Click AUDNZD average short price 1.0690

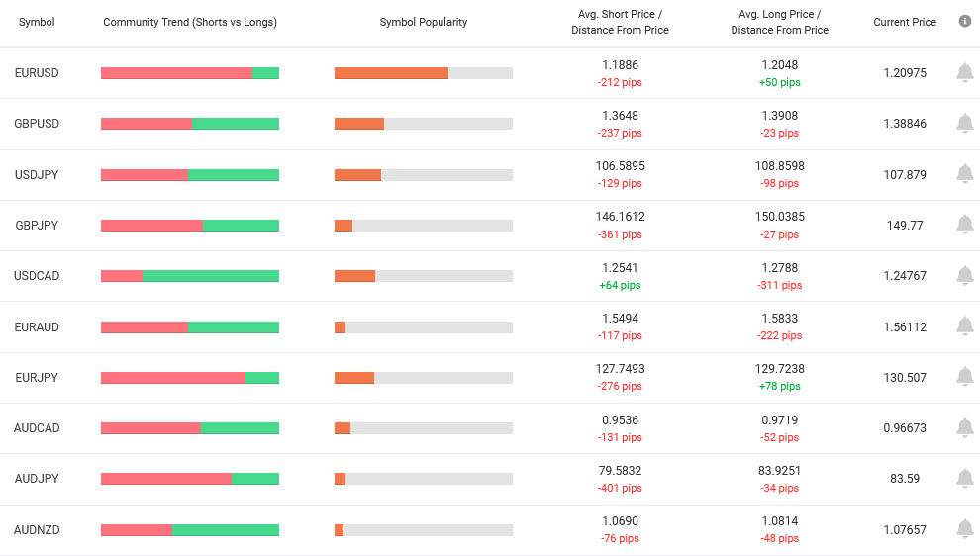620,521
